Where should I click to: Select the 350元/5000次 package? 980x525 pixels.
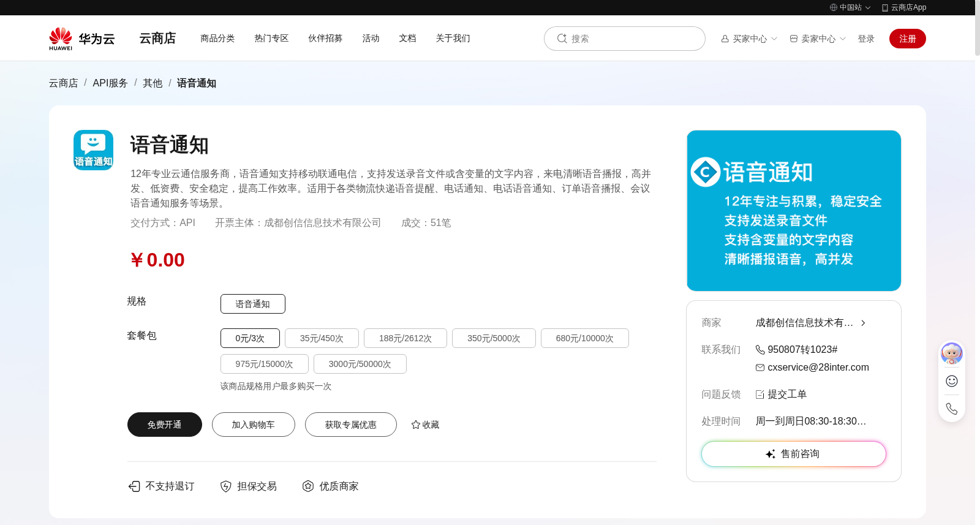[494, 338]
